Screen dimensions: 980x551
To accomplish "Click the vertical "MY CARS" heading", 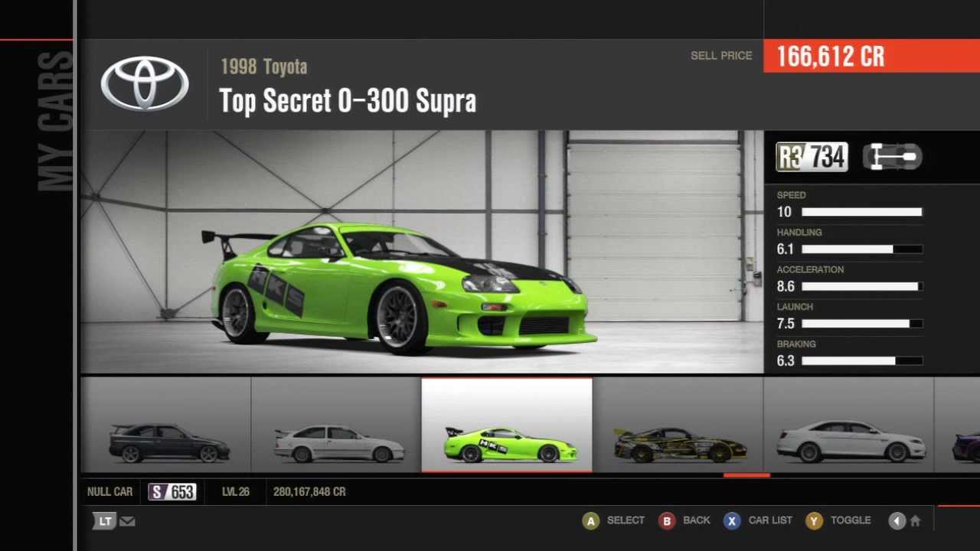I will tap(55, 121).
